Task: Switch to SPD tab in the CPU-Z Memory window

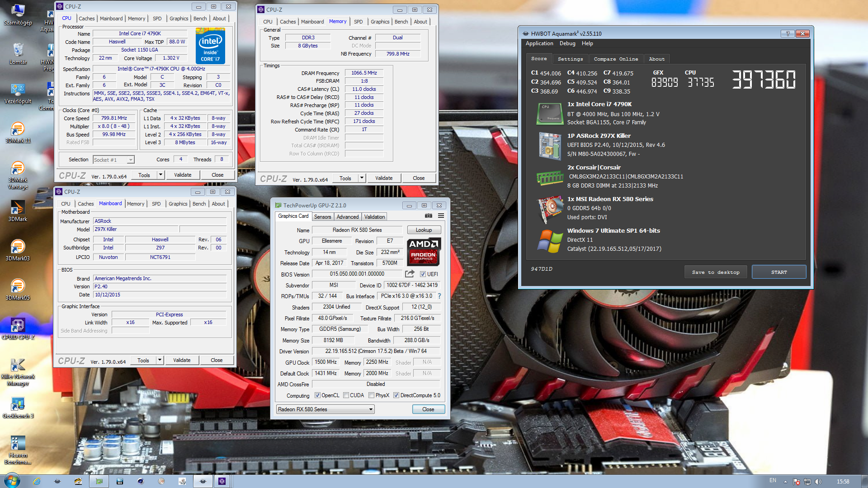Action: pyautogui.click(x=358, y=22)
